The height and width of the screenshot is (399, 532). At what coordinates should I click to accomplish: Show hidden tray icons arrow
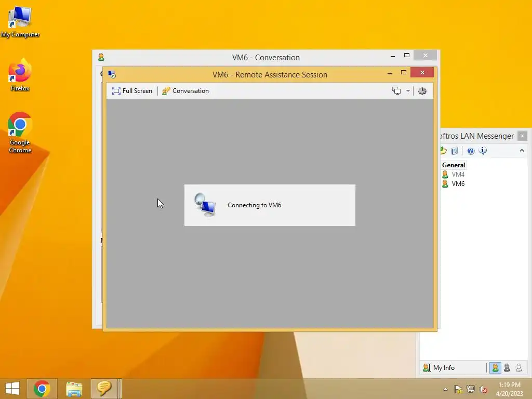click(445, 390)
